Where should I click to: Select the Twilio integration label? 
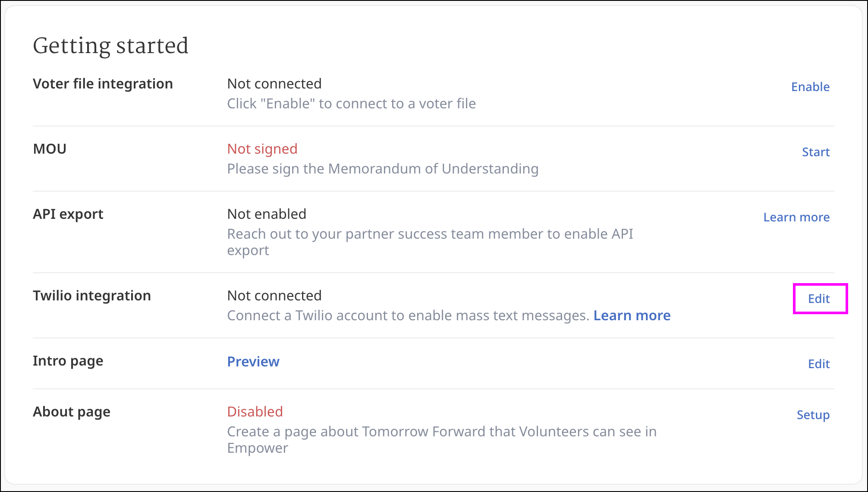pyautogui.click(x=92, y=296)
